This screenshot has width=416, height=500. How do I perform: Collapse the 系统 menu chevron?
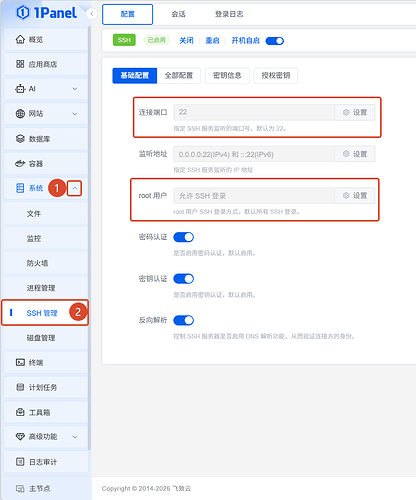(x=75, y=188)
